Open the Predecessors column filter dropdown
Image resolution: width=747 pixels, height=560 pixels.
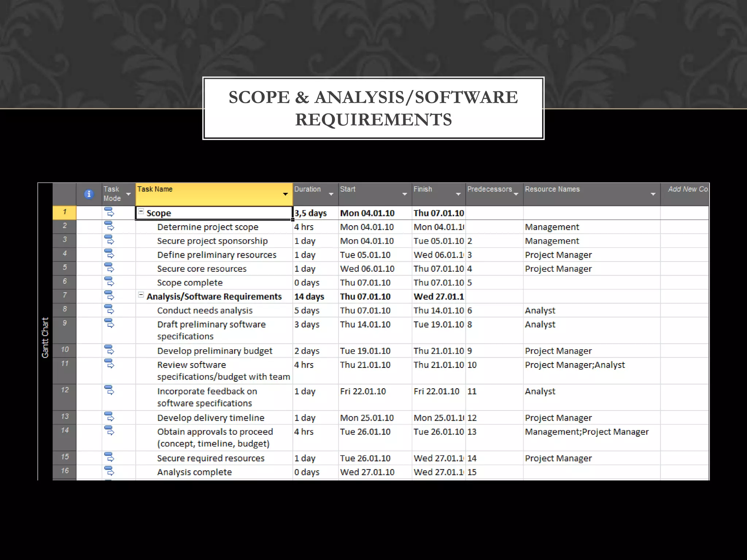pyautogui.click(x=516, y=194)
